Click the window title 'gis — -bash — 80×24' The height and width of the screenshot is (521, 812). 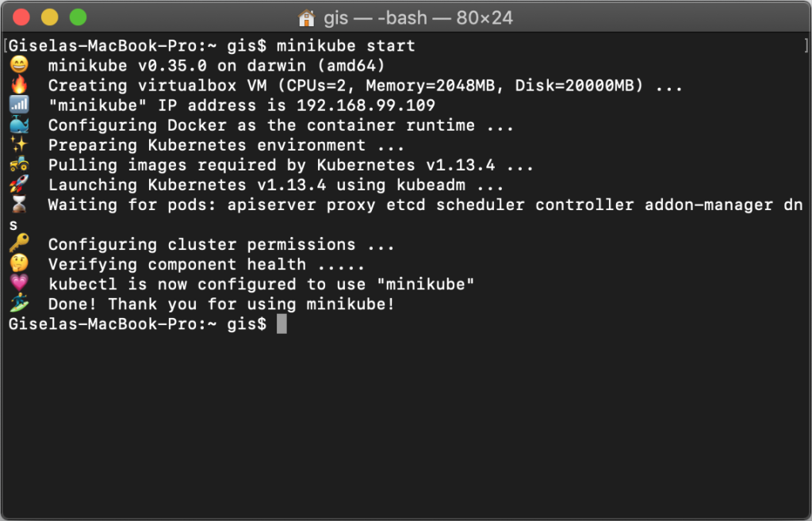pos(419,18)
